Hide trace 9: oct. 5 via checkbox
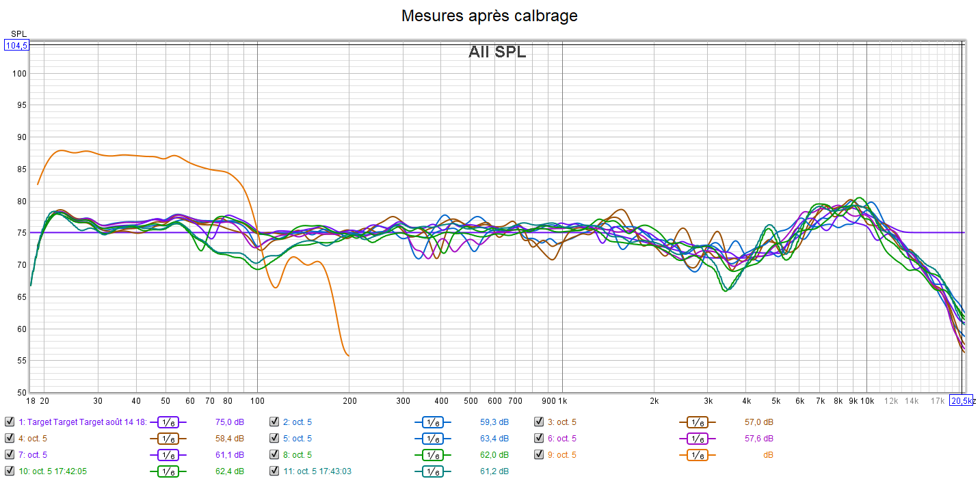 tap(539, 454)
